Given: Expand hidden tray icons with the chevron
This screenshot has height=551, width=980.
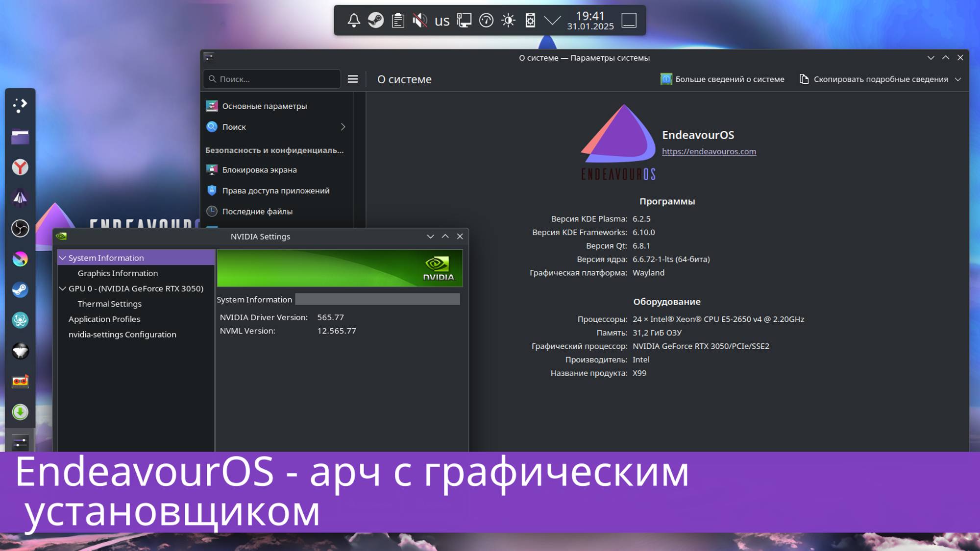Looking at the screenshot, I should point(552,21).
